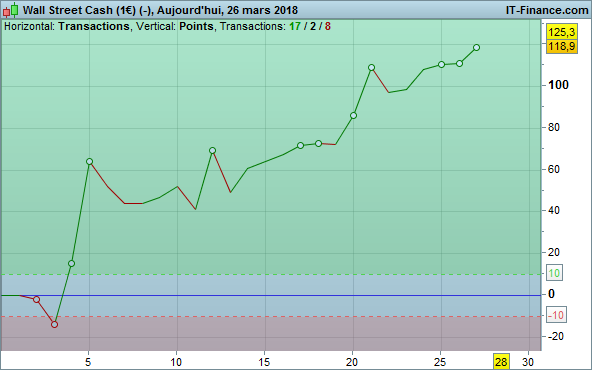Click the bold 'Transactions' horizontal axis setting
The image size is (592, 370).
pyautogui.click(x=94, y=26)
